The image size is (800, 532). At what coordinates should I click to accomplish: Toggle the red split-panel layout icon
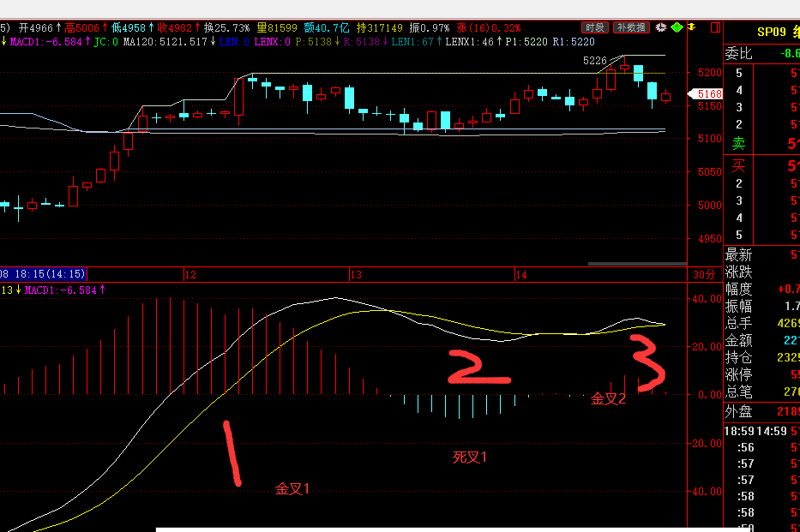tap(715, 27)
